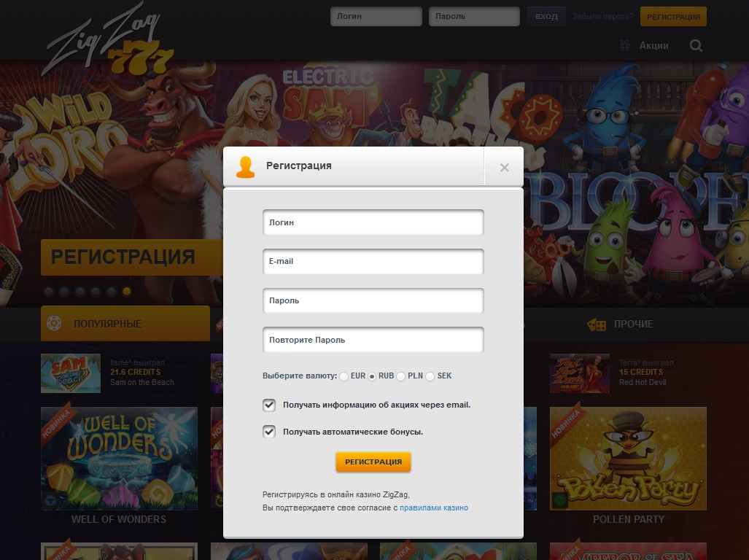Viewport: 749px width, 560px height.
Task: Close the Регистрация dialog with X
Action: [504, 167]
